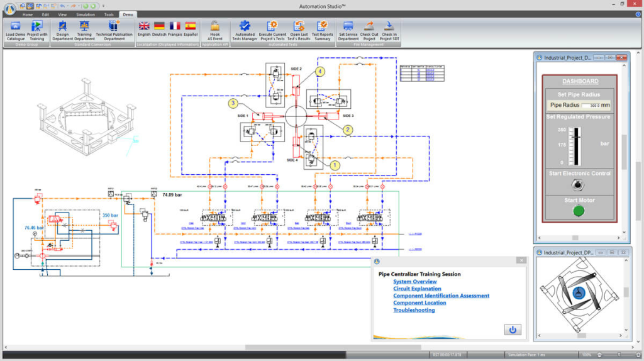
Task: Click the dashboard window horizontal scrollbar
Action: pyautogui.click(x=575, y=238)
